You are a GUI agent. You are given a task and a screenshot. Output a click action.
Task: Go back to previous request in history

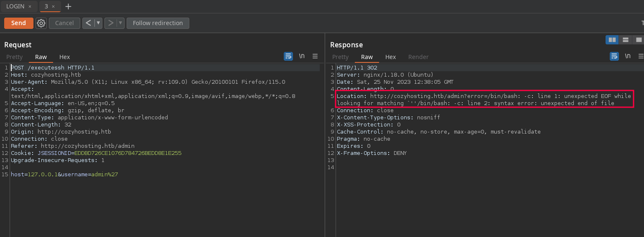88,23
